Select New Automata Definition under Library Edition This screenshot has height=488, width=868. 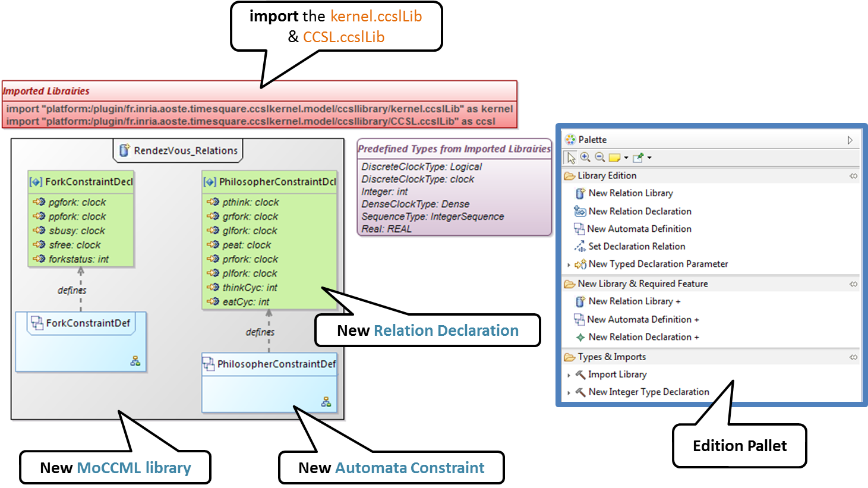click(x=639, y=229)
